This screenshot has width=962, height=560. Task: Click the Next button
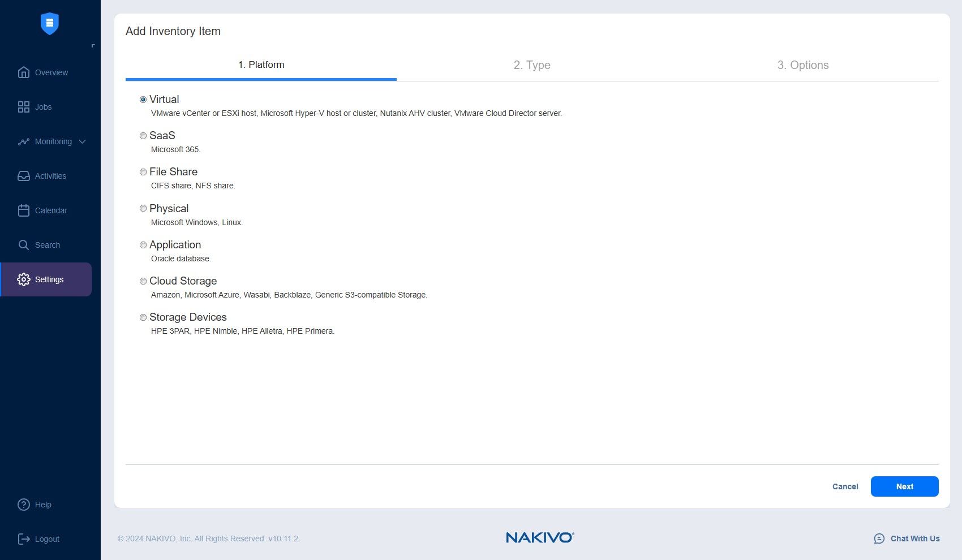(904, 486)
